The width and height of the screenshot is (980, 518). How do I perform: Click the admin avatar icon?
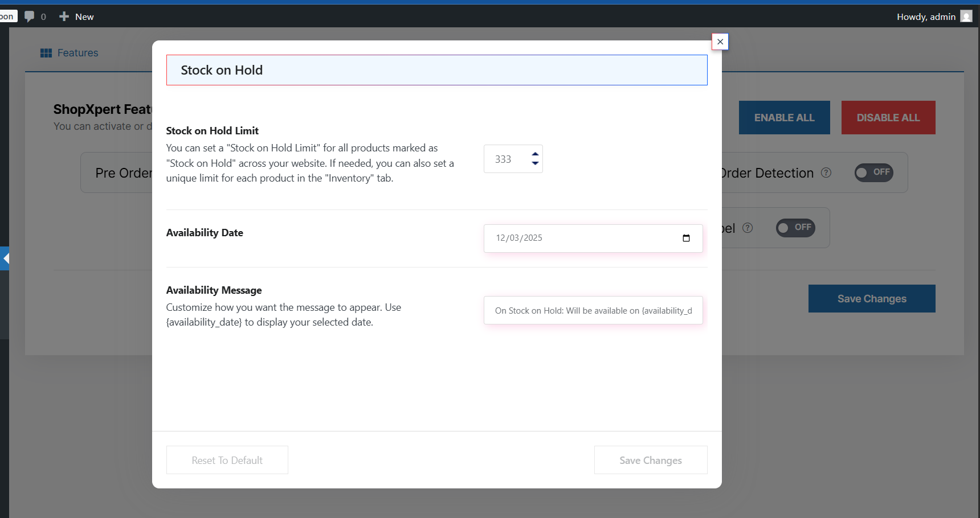(x=966, y=17)
